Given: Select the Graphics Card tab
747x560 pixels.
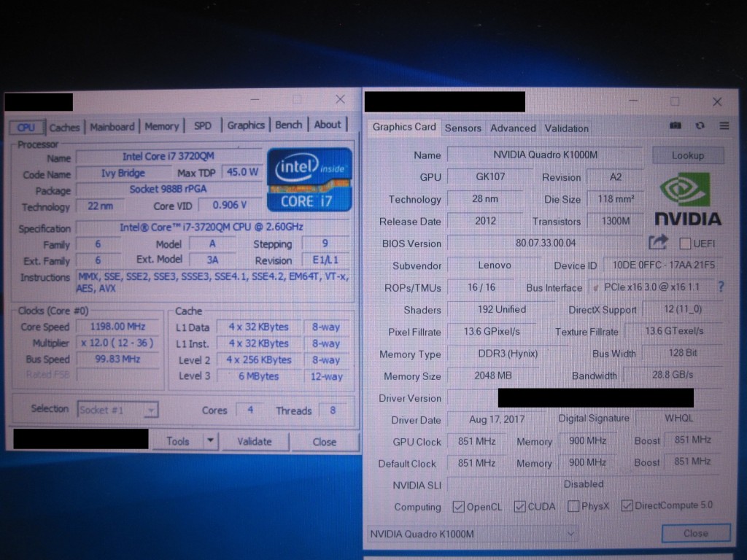Looking at the screenshot, I should [x=404, y=127].
